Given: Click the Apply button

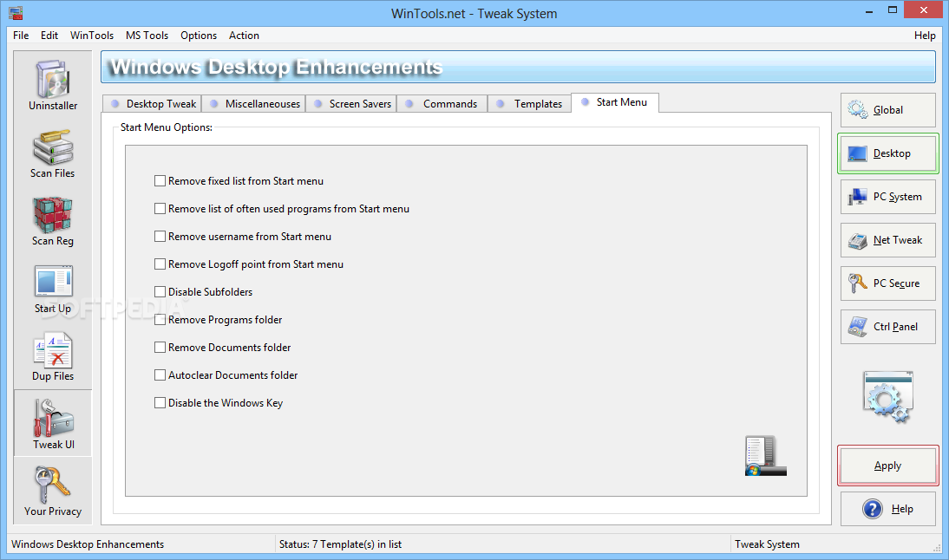Looking at the screenshot, I should click(x=888, y=466).
